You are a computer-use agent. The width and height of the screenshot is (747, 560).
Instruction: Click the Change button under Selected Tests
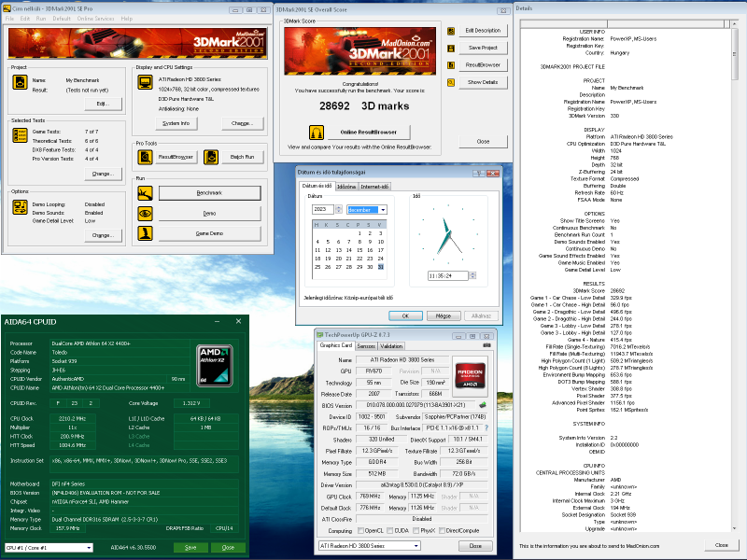pos(103,174)
